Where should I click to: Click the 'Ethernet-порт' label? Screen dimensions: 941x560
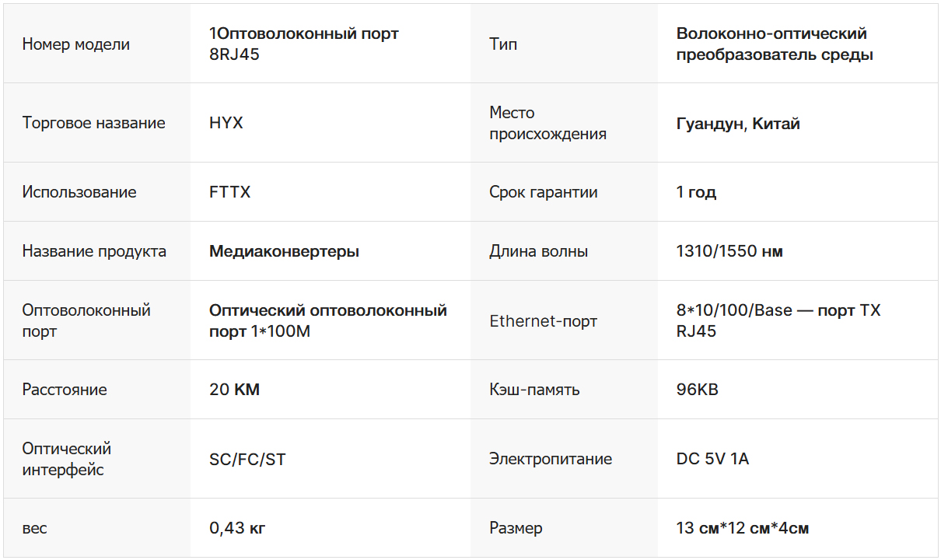tap(543, 321)
